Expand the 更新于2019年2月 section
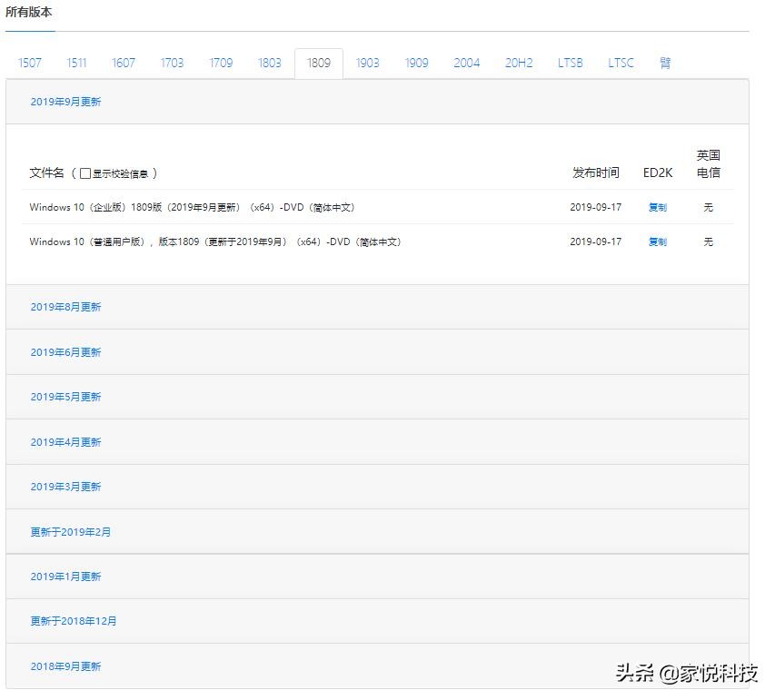The image size is (775, 700). pyautogui.click(x=70, y=532)
